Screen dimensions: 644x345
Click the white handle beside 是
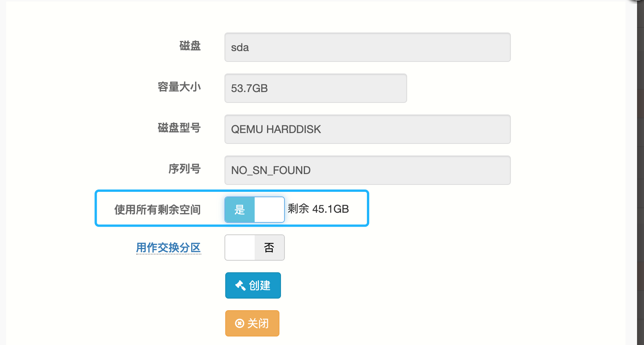coord(269,210)
